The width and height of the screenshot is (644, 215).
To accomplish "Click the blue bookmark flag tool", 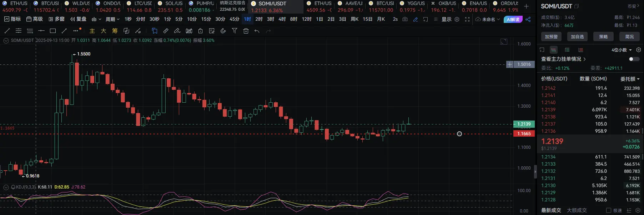I will click(x=155, y=31).
